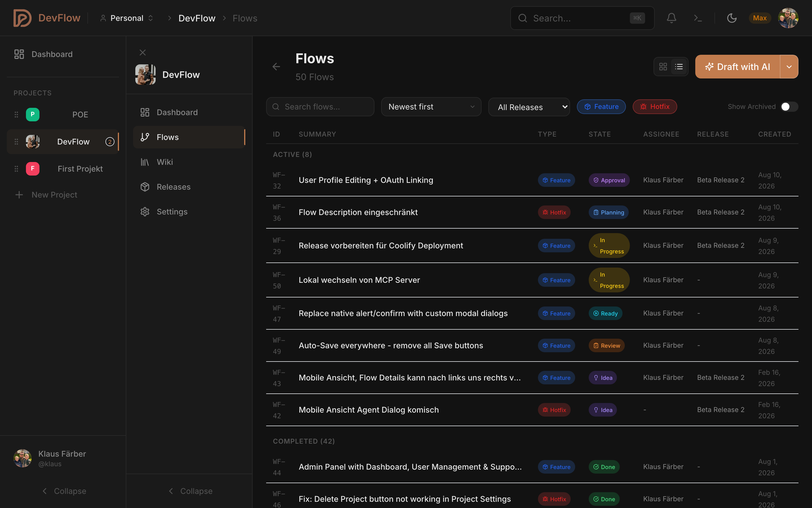This screenshot has height=508, width=812.
Task: Open flow Flow Description eingeschränkt
Action: 532,212
